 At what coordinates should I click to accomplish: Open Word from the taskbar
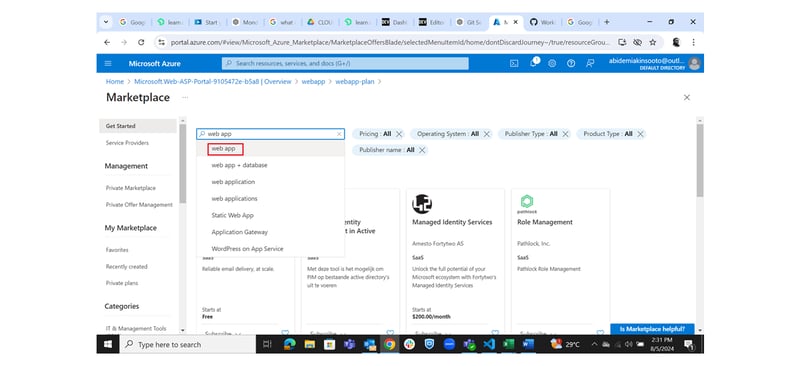(528, 345)
